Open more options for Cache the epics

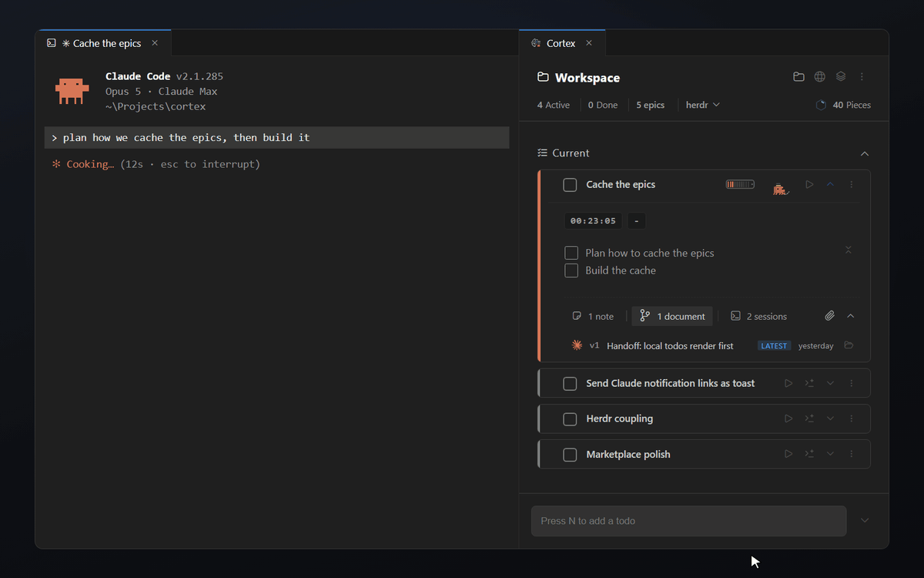[852, 185]
